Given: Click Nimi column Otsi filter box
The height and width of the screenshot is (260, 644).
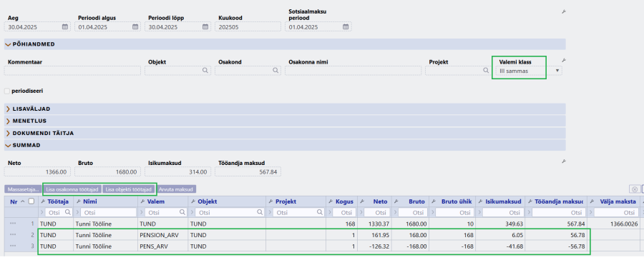Looking at the screenshot, I should point(109,212).
